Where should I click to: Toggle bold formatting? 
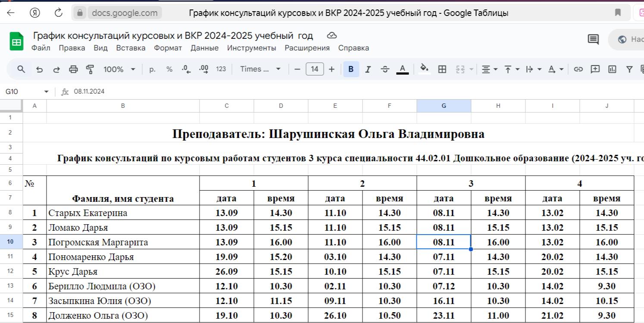click(x=351, y=69)
